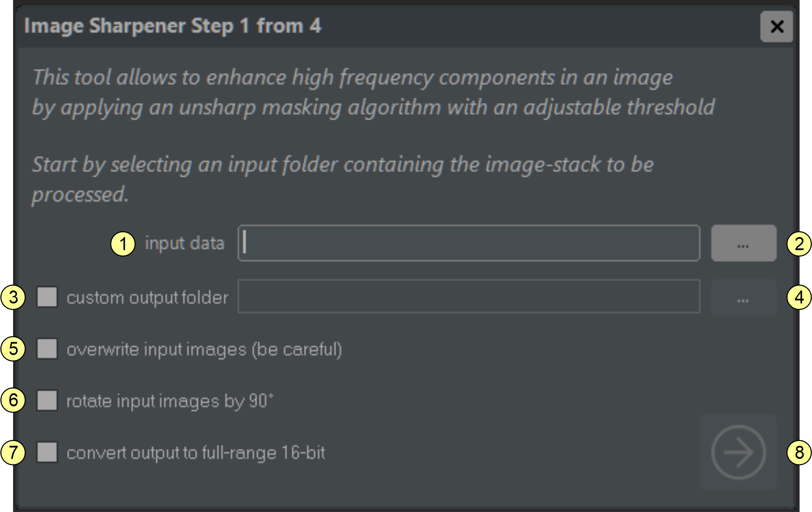The width and height of the screenshot is (812, 512).
Task: Browse for the input data folder
Action: click(x=744, y=244)
